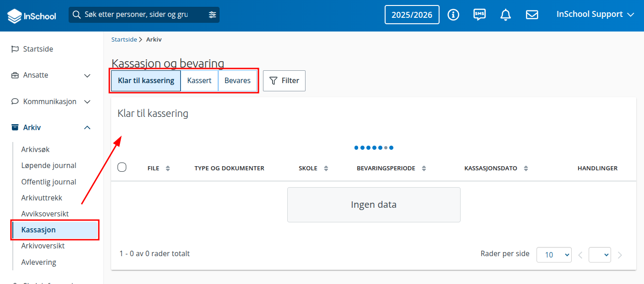The height and width of the screenshot is (284, 644).
Task: Sort by BEVARINGSPERIODE column arrows
Action: [424, 168]
